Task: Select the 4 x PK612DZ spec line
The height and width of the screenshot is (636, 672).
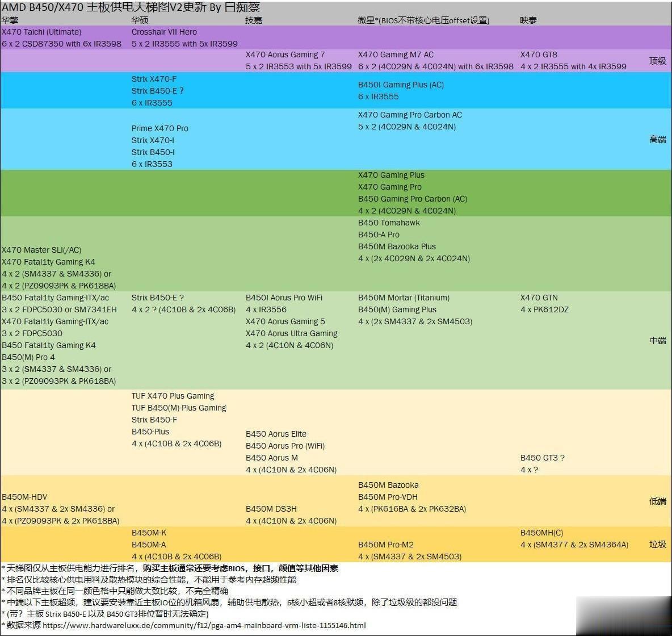Action: point(545,309)
